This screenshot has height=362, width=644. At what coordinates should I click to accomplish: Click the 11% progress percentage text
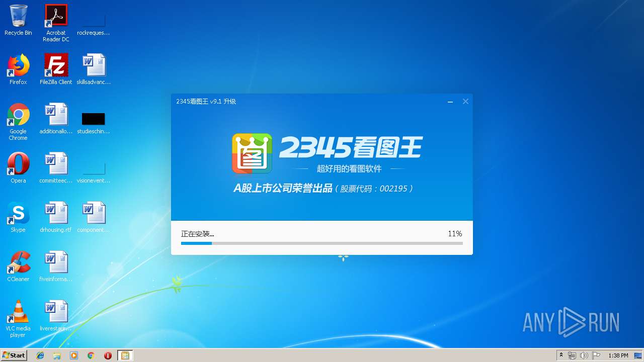(x=455, y=234)
